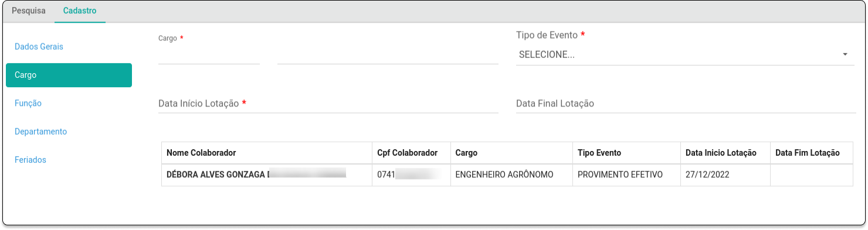Select the Cadastro tab

coord(80,11)
